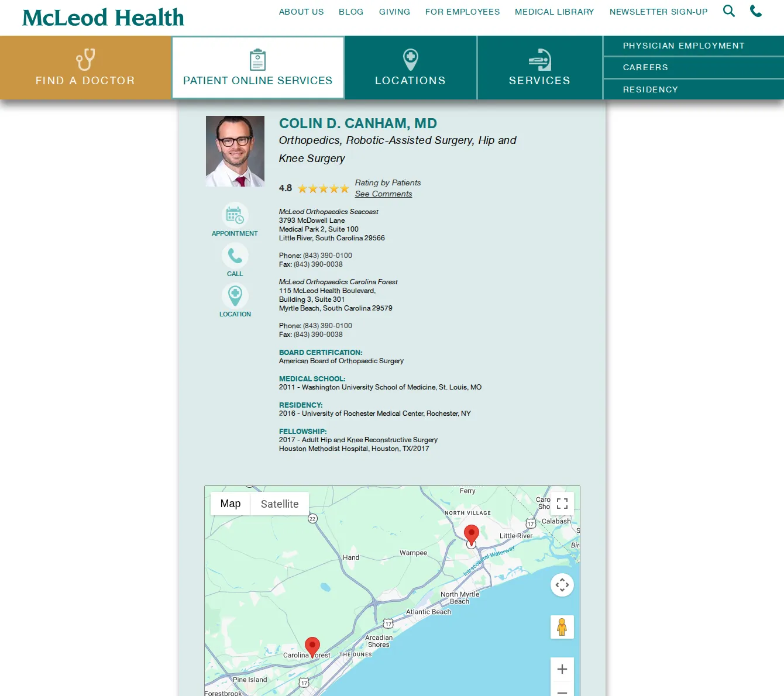Click the Call text label
This screenshot has width=784, height=696.
(x=235, y=274)
